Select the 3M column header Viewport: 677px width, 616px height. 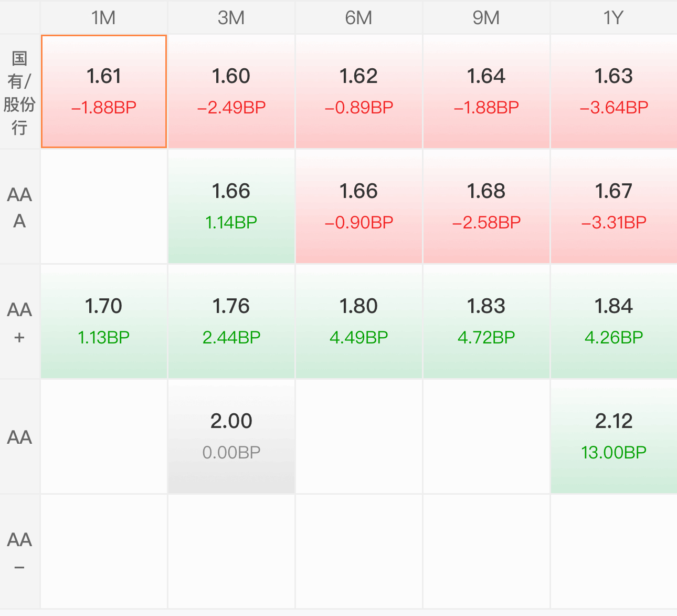click(231, 18)
